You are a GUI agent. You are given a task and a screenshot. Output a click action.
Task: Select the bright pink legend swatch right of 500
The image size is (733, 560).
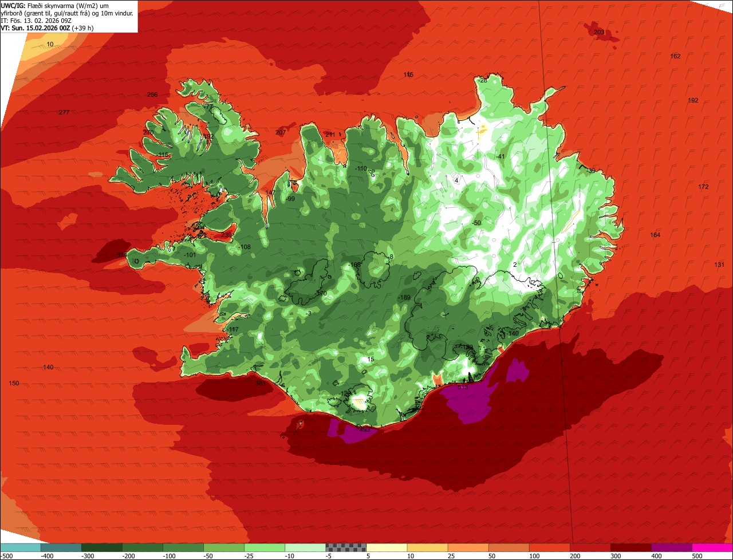(712, 547)
